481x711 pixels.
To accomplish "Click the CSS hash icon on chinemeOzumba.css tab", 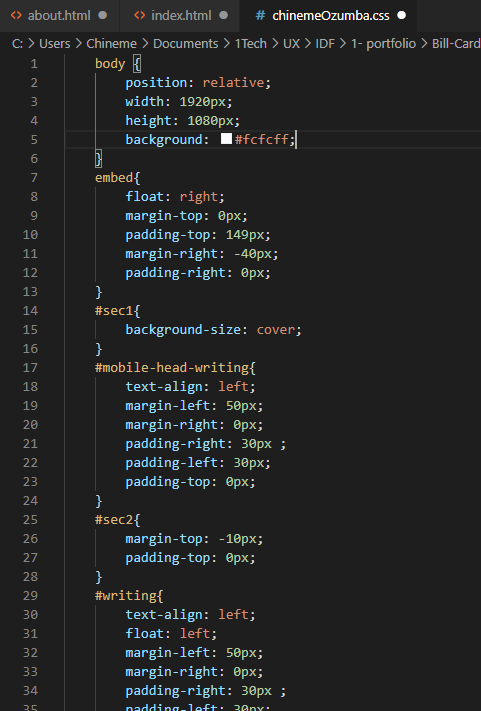I will tap(260, 16).
